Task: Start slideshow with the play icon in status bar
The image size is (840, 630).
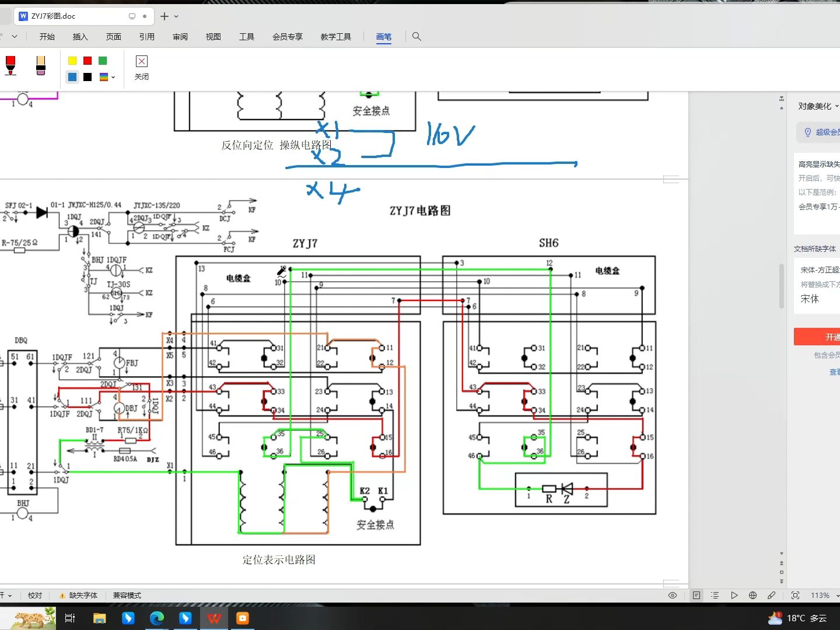Action: tap(734, 595)
